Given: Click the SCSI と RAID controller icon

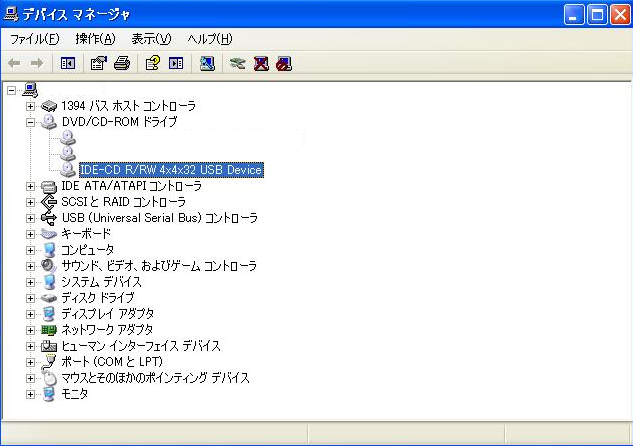Looking at the screenshot, I should click(49, 202).
